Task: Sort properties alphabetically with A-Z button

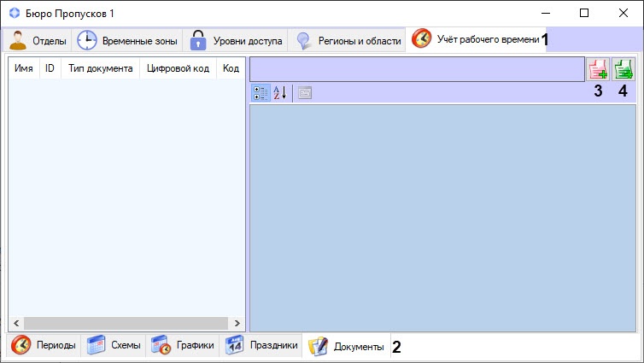Action: (x=279, y=93)
